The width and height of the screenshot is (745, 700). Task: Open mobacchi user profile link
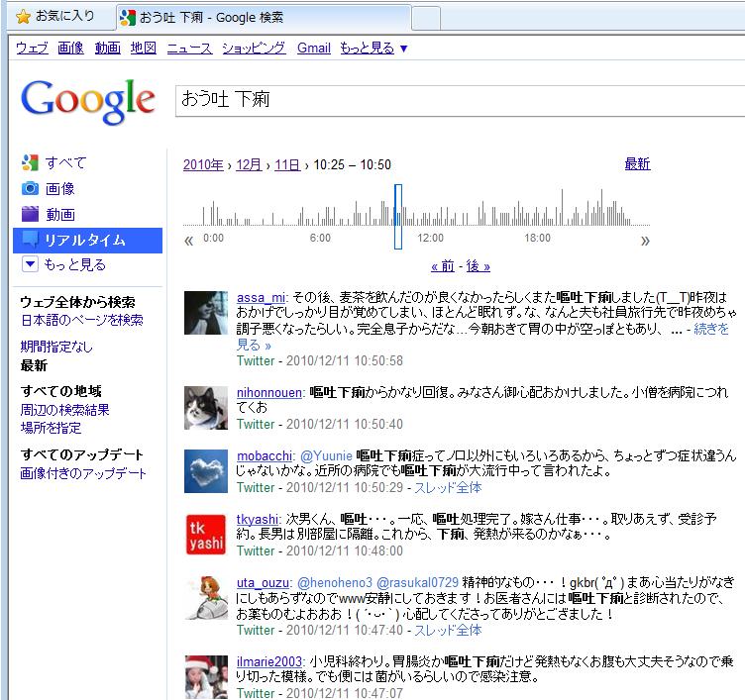265,455
